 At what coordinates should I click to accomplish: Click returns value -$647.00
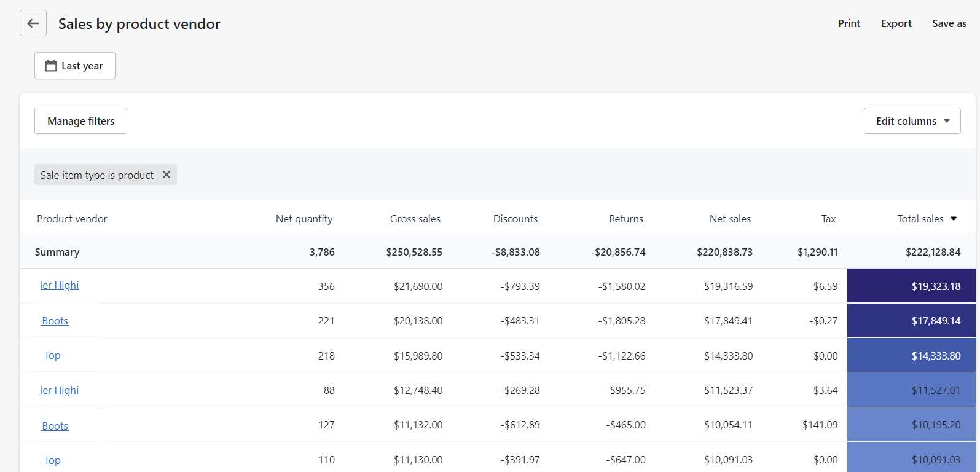tap(626, 460)
